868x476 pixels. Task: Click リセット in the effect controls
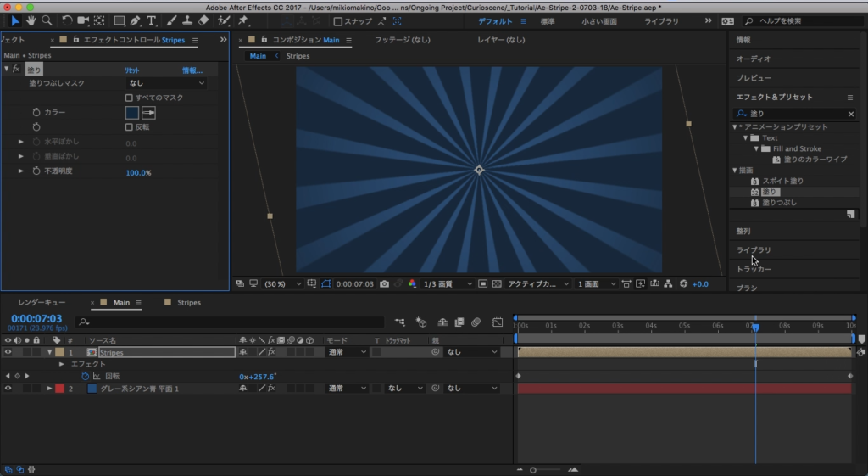132,70
